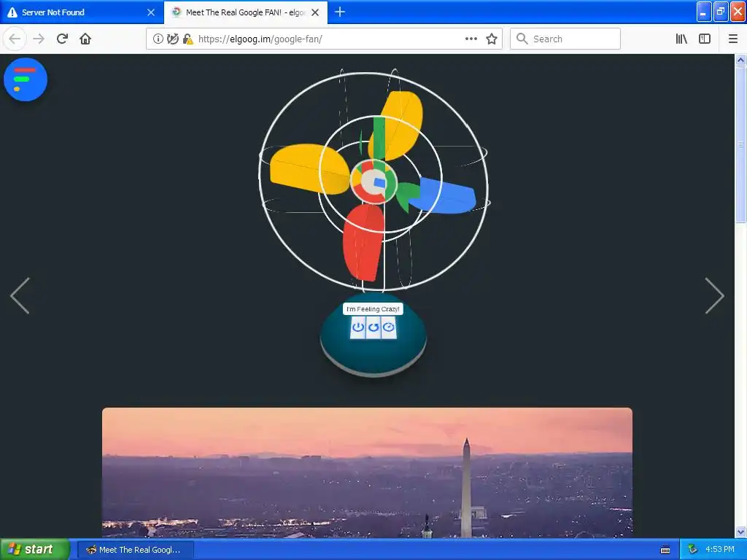747x560 pixels.
Task: Click the scrollbar up arrow
Action: coord(741,60)
